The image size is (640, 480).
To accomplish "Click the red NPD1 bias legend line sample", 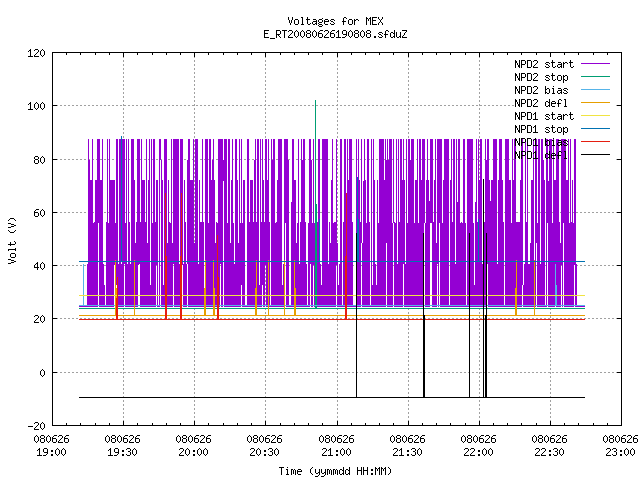I will coord(596,142).
